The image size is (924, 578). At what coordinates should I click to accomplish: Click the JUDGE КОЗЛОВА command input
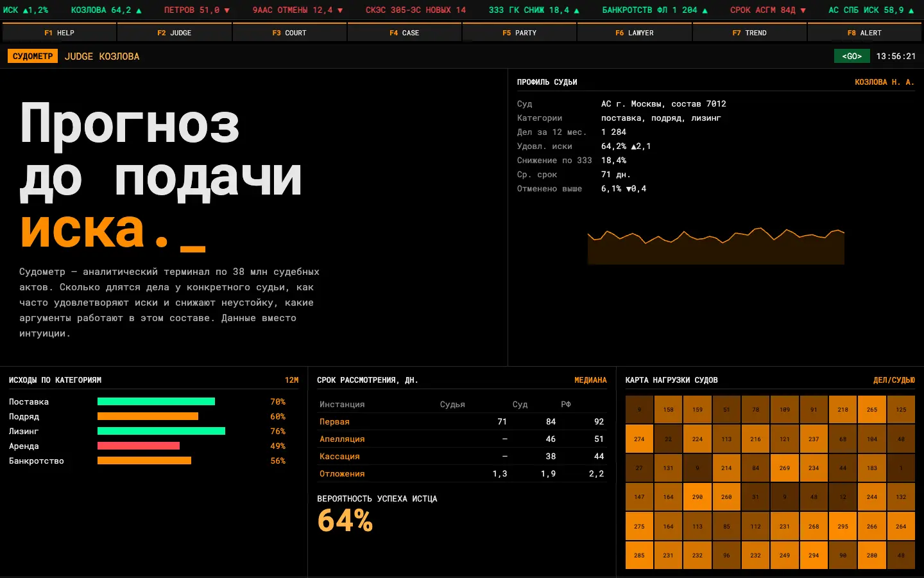click(x=102, y=57)
